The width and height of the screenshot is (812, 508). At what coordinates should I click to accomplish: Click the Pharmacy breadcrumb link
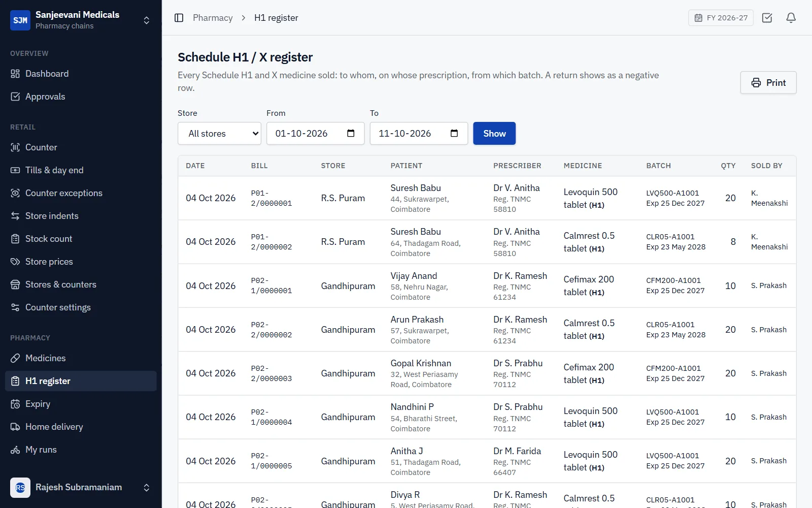tap(213, 18)
